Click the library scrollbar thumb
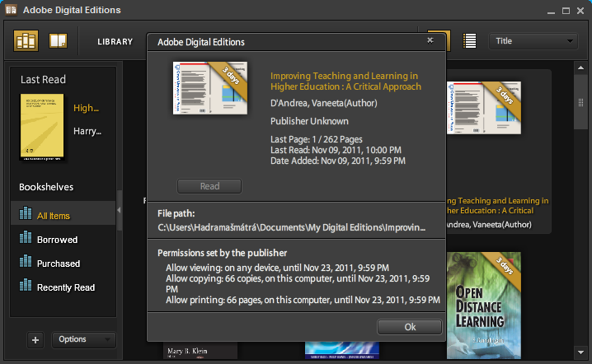592x364 pixels. pos(580,102)
